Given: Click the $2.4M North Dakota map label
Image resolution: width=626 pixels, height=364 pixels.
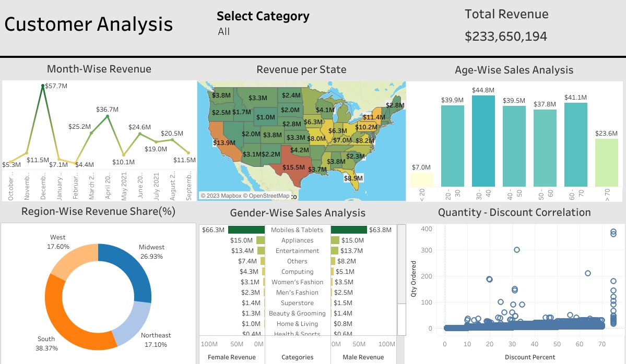Looking at the screenshot, I should pyautogui.click(x=291, y=95).
